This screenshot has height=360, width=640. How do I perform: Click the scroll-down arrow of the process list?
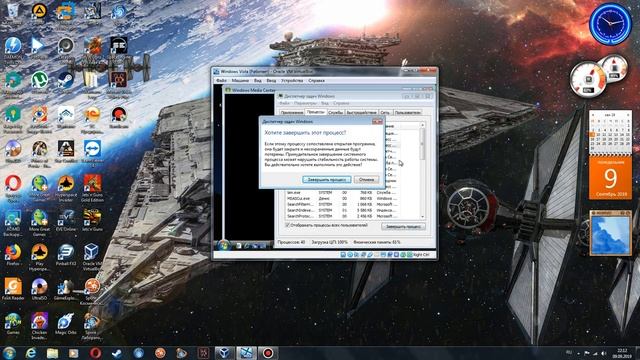coord(422,217)
